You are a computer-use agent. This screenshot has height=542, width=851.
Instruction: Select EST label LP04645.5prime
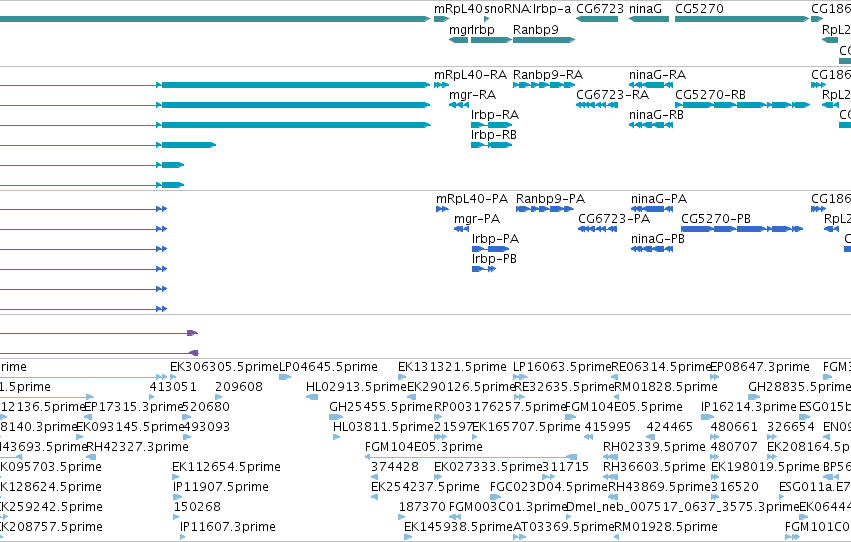[328, 367]
